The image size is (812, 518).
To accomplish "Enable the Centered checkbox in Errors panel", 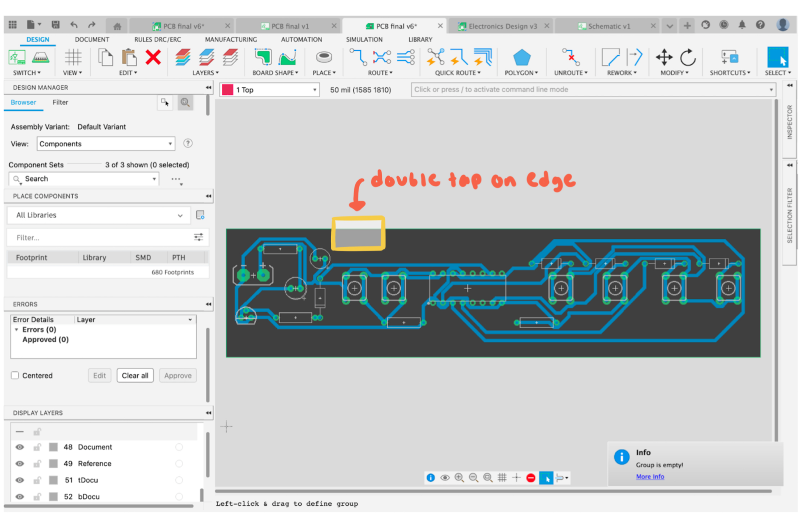I will tap(15, 375).
